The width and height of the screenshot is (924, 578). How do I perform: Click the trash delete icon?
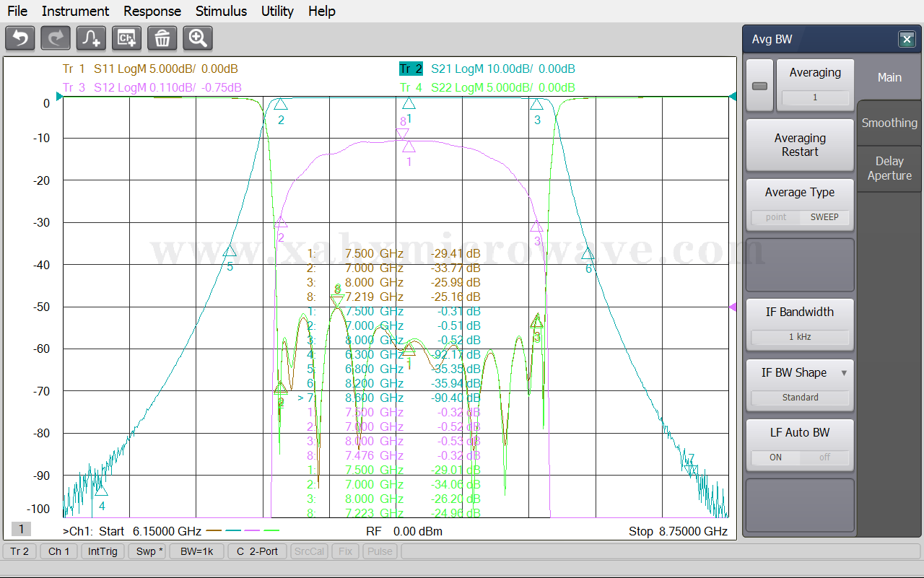(162, 38)
